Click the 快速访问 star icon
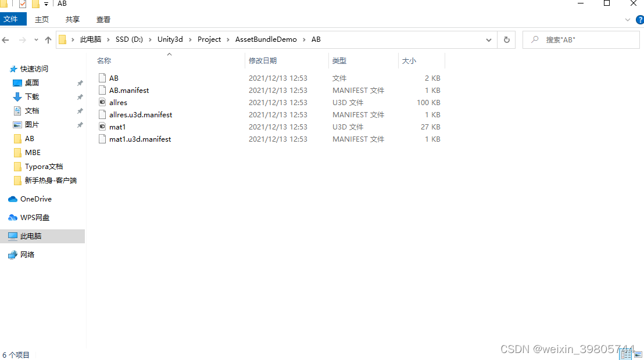This screenshot has width=644, height=360. 13,69
